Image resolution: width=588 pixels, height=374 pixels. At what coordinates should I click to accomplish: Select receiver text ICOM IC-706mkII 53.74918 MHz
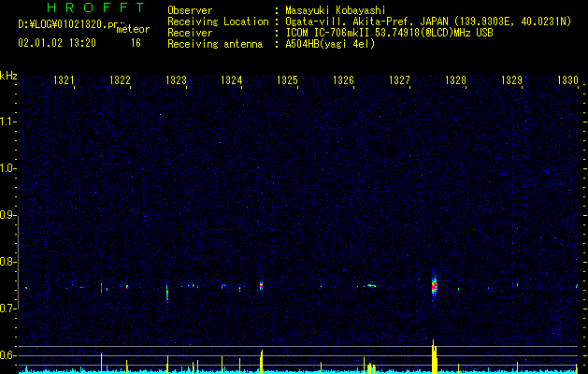click(389, 33)
